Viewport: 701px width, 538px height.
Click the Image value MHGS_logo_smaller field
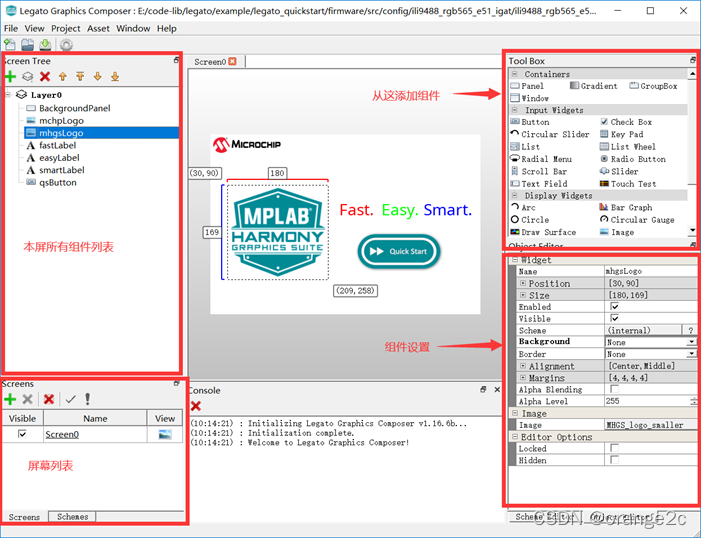[x=651, y=425]
